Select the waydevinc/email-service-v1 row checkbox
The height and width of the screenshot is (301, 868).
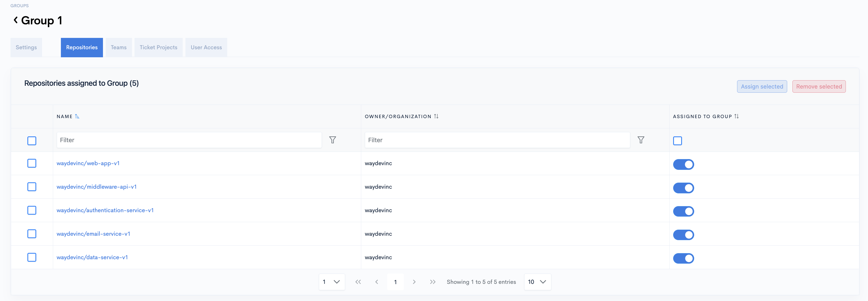click(32, 234)
